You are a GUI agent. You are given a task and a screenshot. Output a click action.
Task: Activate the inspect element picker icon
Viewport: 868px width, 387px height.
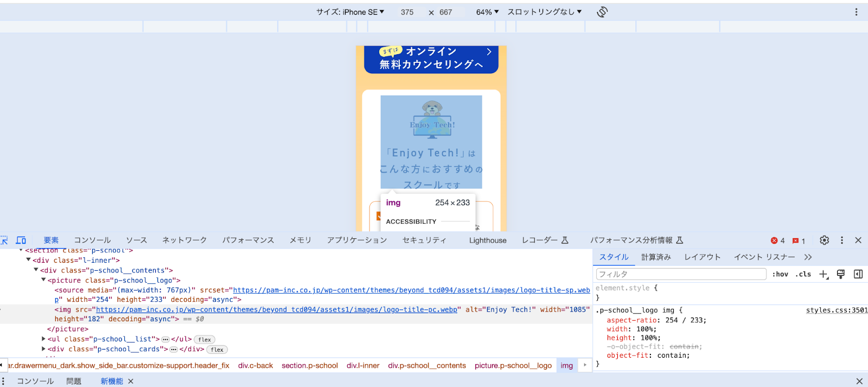(4, 240)
